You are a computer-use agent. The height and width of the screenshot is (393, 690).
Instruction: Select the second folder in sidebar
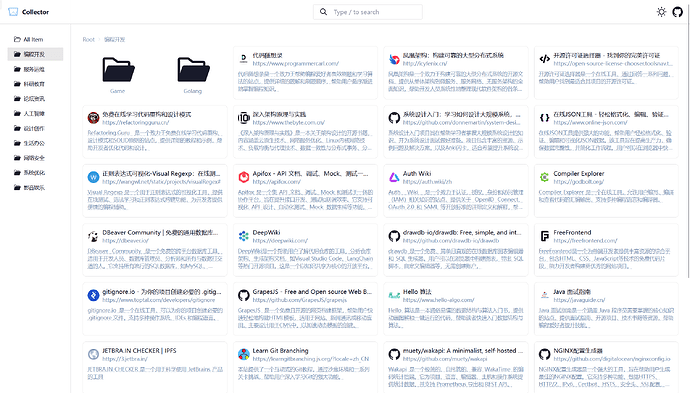point(35,69)
